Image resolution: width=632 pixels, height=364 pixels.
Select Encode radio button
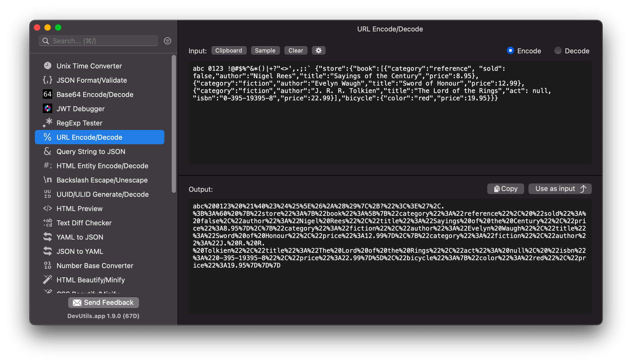tap(510, 51)
